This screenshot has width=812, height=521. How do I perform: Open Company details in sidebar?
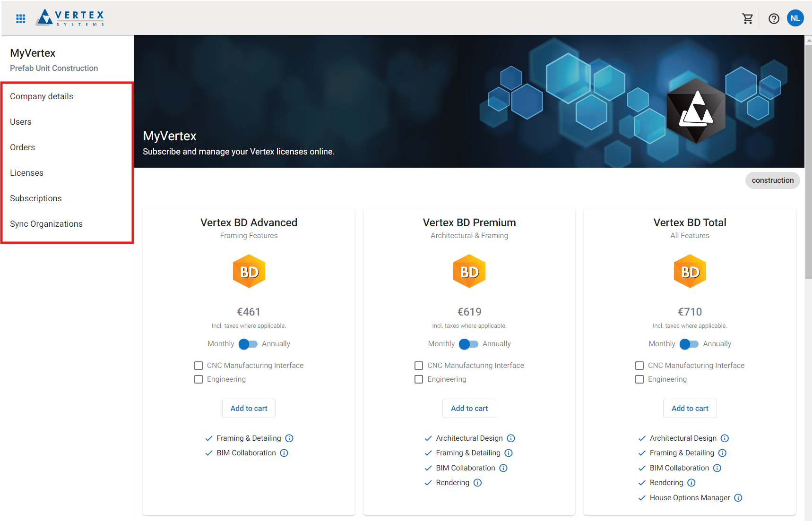pyautogui.click(x=42, y=96)
